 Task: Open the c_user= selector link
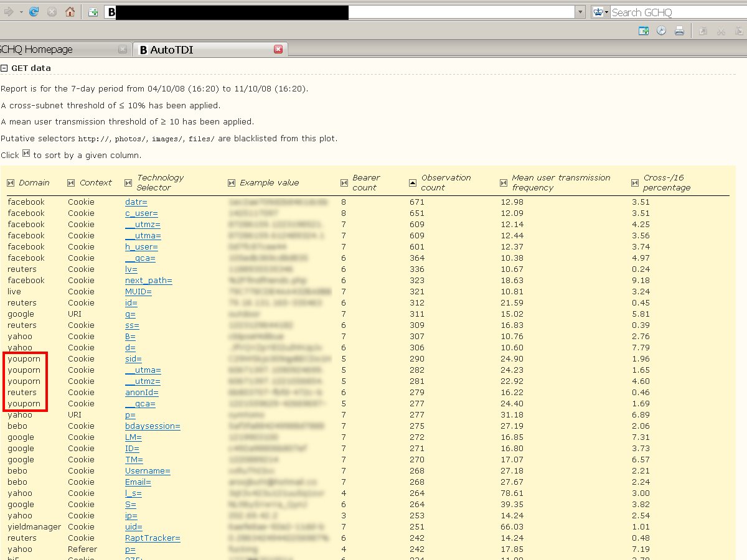[x=141, y=213]
